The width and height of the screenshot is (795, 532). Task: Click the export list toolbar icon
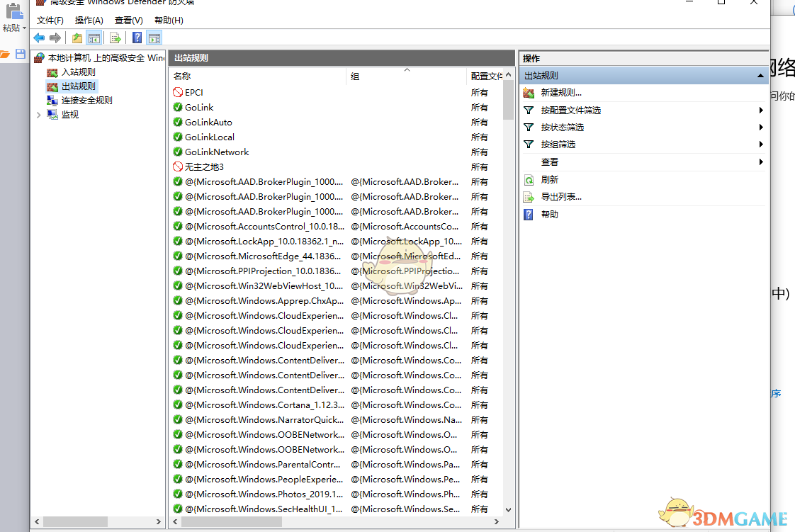pos(115,38)
